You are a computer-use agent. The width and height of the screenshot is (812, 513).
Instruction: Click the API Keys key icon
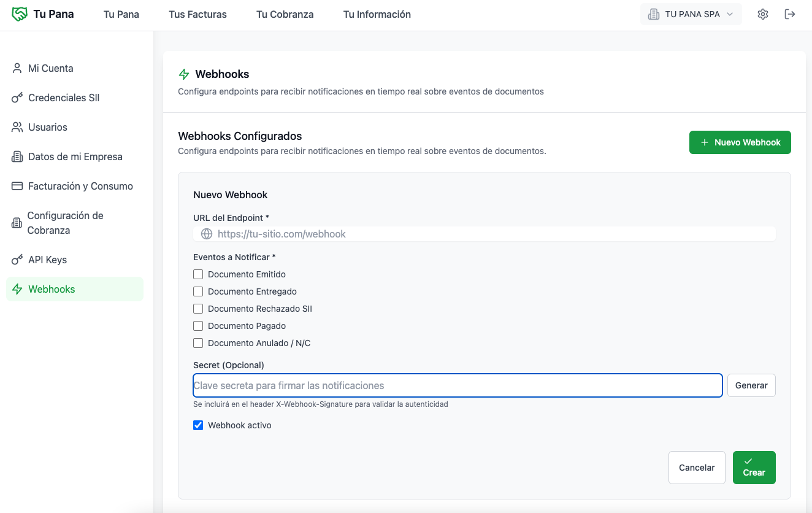click(x=17, y=259)
